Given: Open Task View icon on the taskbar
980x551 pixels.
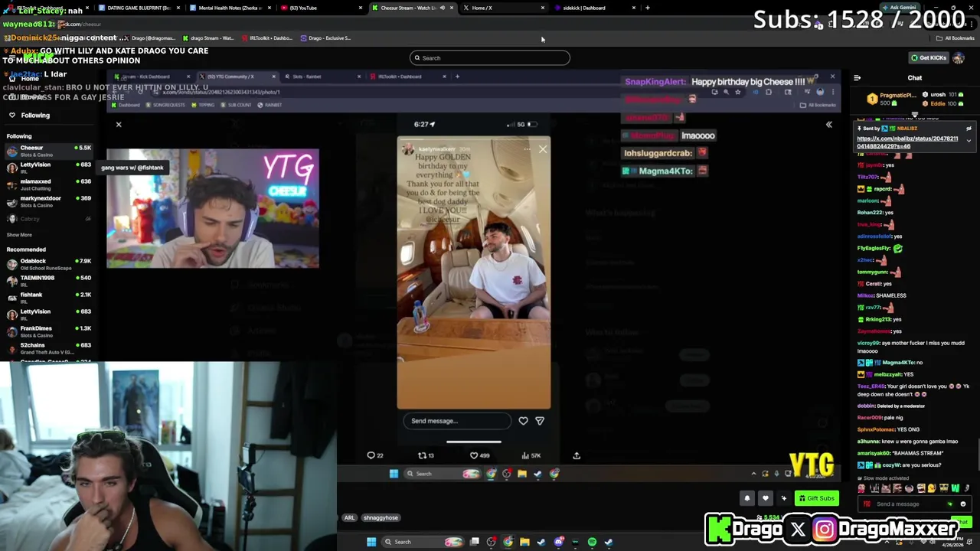Looking at the screenshot, I should click(475, 542).
